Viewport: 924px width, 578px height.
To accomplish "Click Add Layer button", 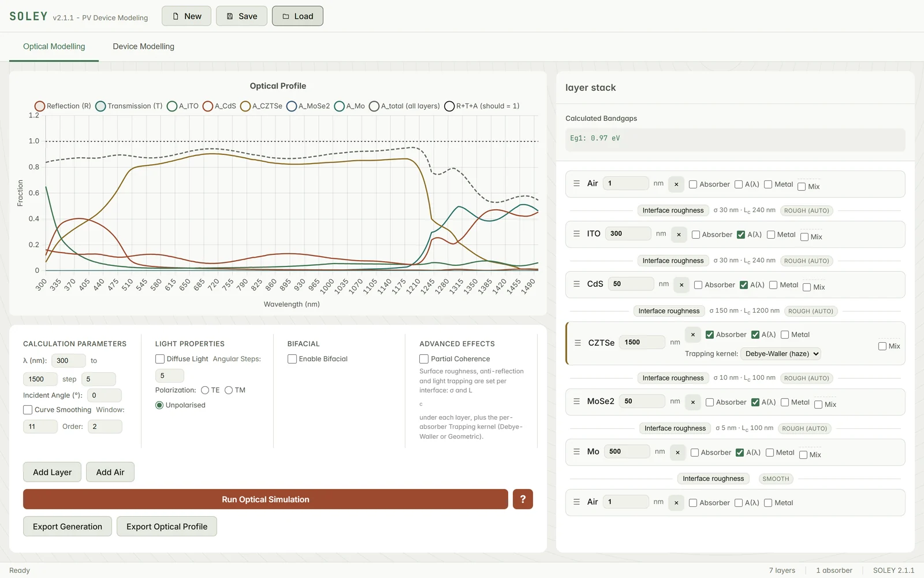I will point(52,472).
